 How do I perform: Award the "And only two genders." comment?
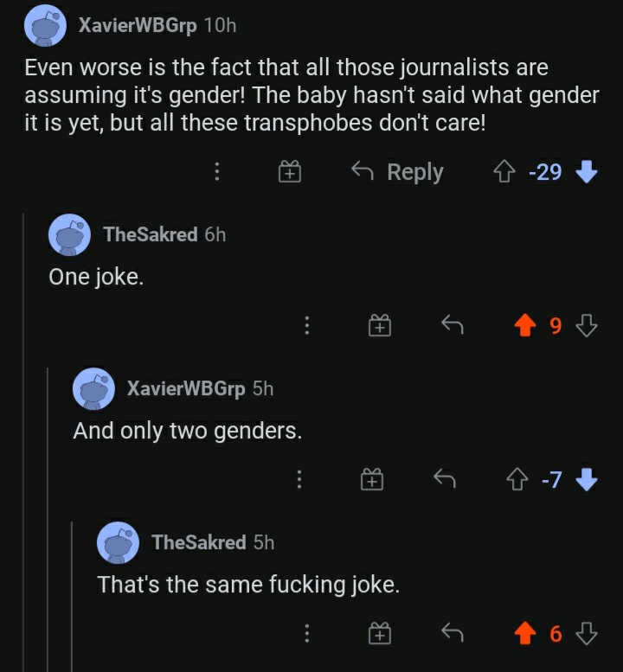372,479
